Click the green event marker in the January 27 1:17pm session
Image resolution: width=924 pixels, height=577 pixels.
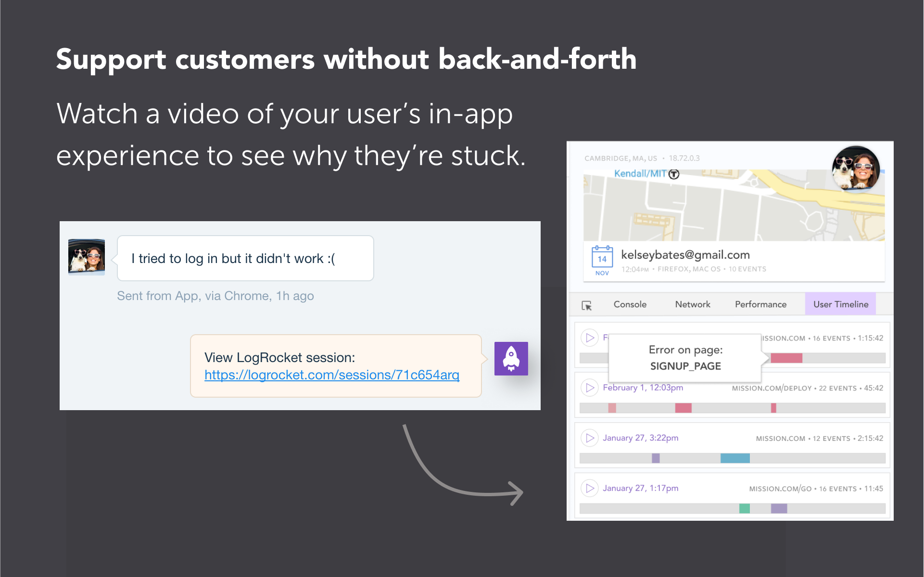pyautogui.click(x=744, y=508)
